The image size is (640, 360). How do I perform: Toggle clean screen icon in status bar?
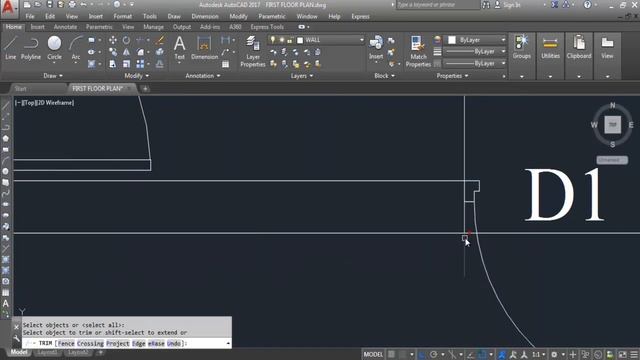click(622, 354)
